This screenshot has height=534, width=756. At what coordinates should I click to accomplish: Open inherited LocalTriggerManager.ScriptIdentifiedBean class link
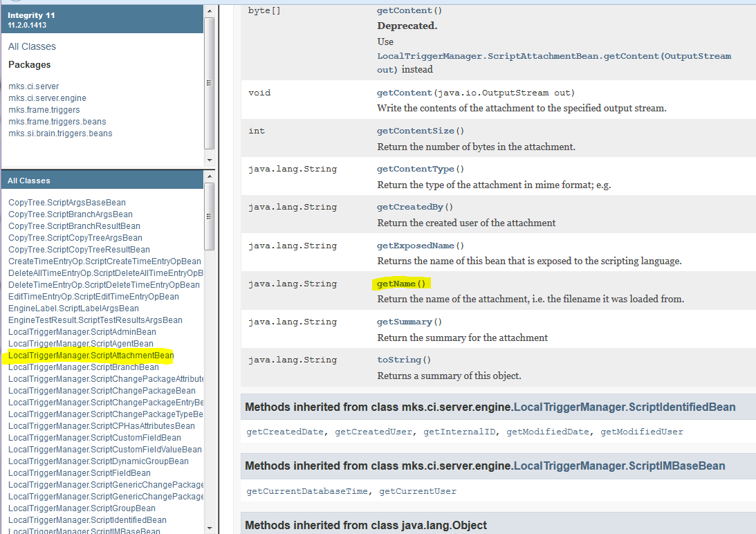624,407
